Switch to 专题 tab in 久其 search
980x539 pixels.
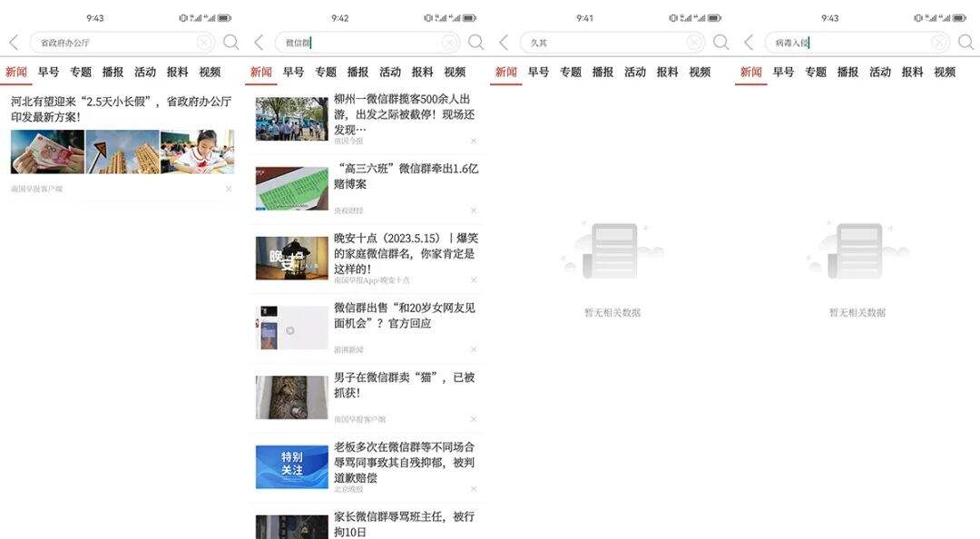pyautogui.click(x=571, y=72)
